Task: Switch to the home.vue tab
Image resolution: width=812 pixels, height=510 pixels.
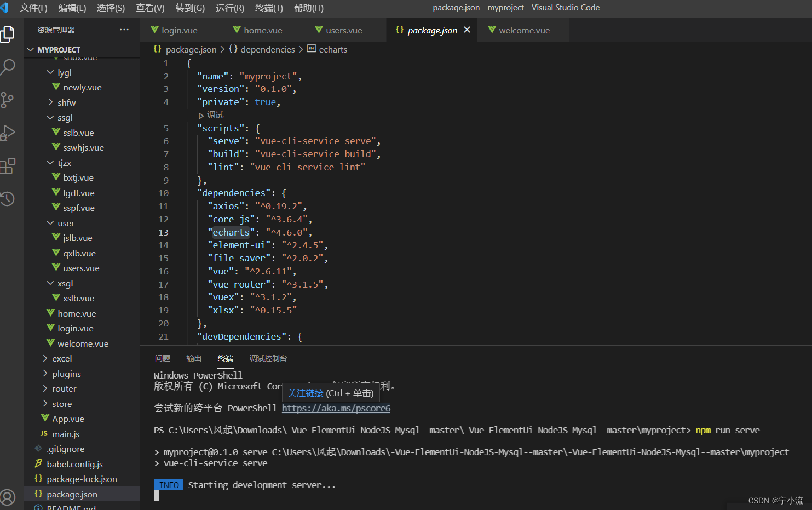Action: [x=263, y=30]
